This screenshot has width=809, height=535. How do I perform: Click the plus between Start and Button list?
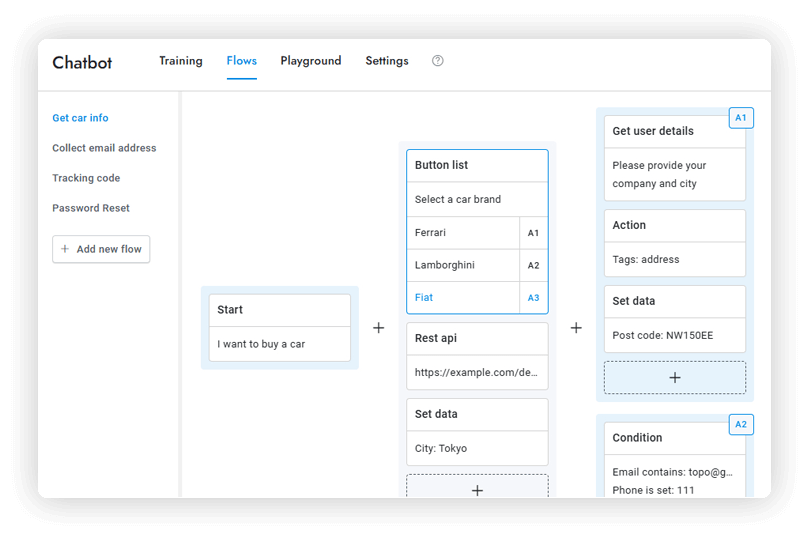(378, 328)
